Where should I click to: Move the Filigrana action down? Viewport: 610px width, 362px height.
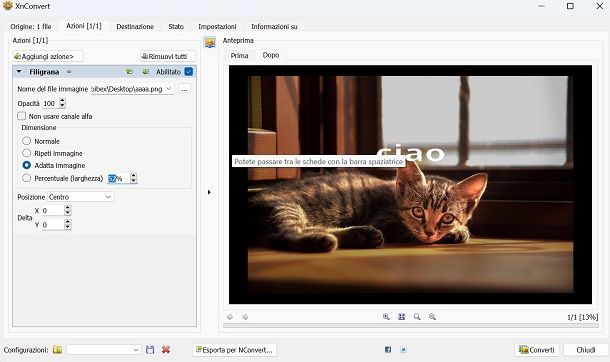(x=145, y=72)
